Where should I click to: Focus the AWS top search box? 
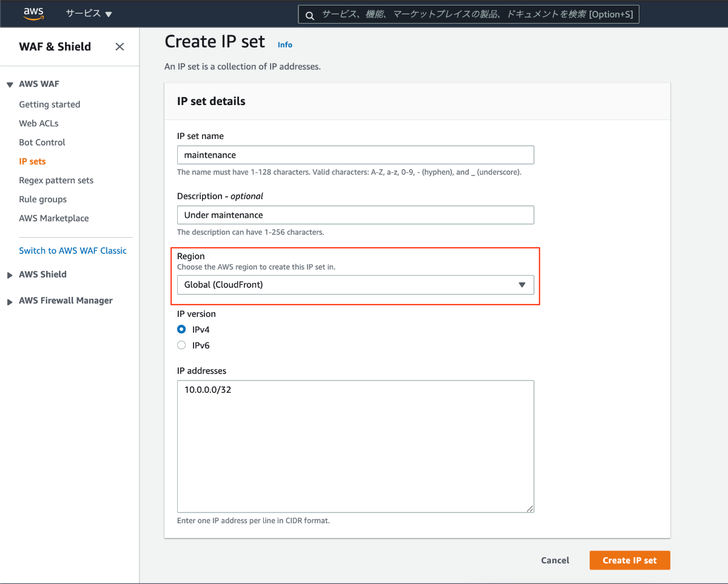[468, 15]
